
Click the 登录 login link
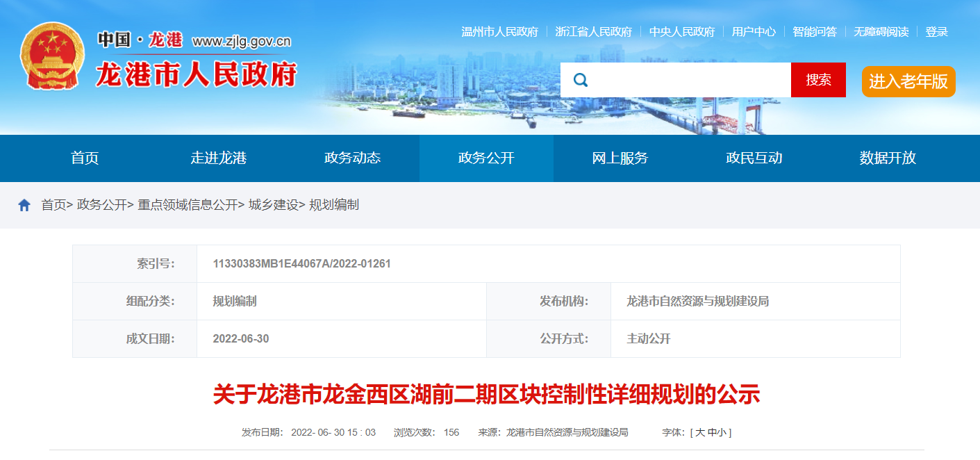click(x=937, y=32)
